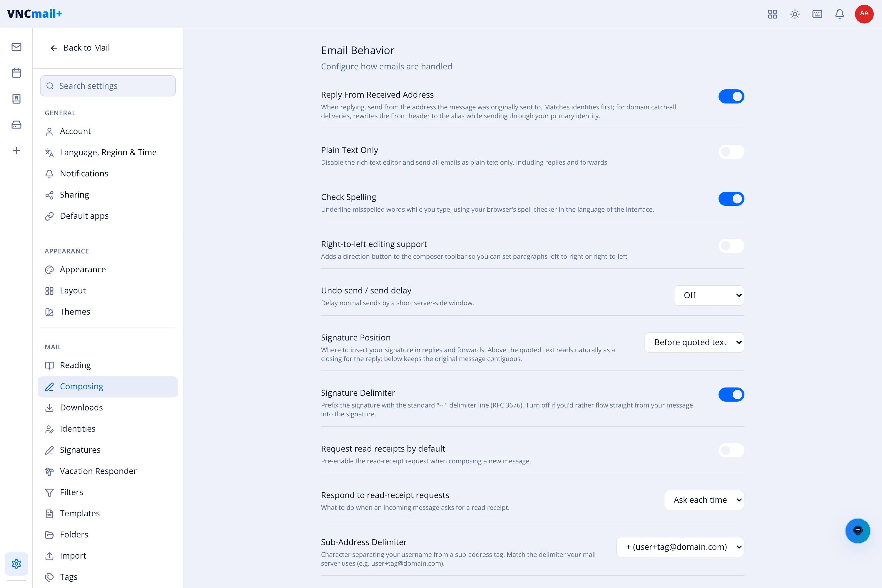
Task: Open the Contacts icon in left rail
Action: pos(16,98)
